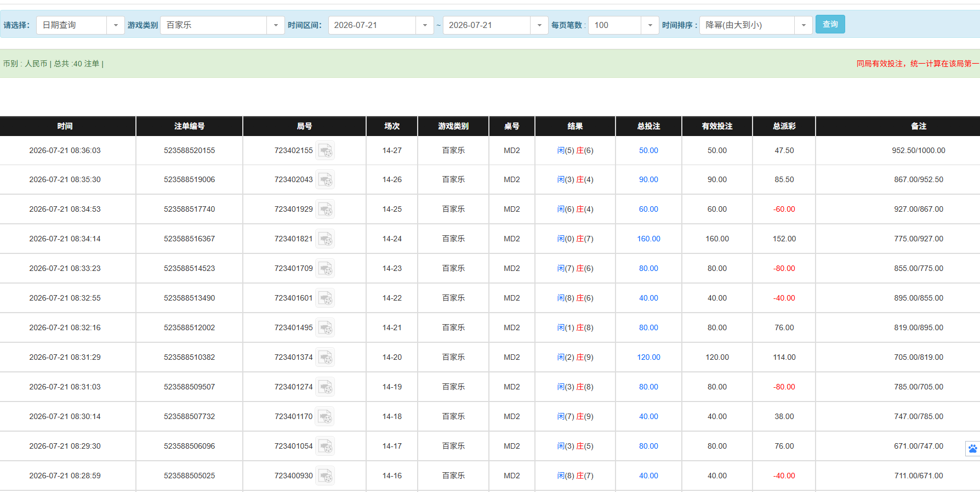Click the end date 2026-07-21 field
Viewport: 980px width, 492px height.
click(x=487, y=25)
